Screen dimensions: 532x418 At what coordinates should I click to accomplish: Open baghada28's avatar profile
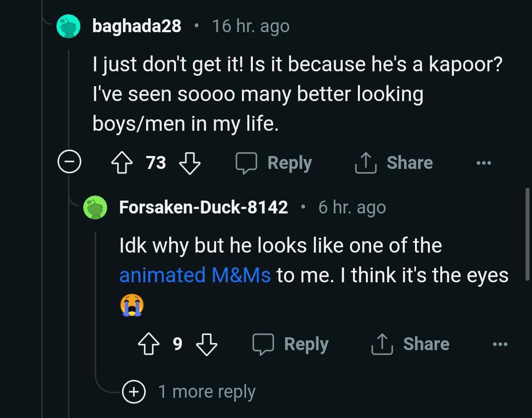(68, 26)
